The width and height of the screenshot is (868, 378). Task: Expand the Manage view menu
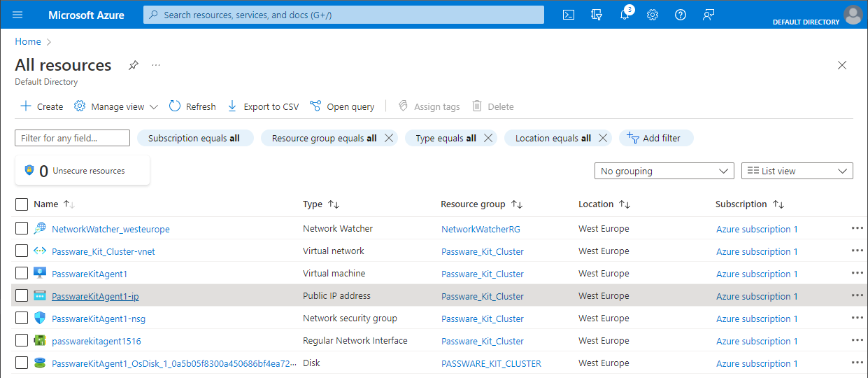117,106
